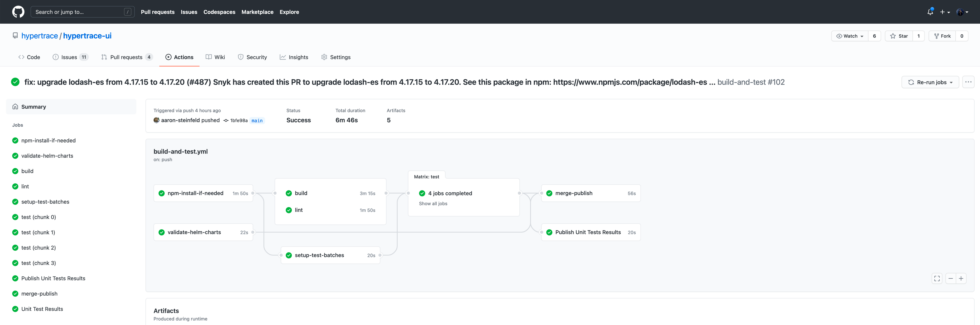Open build job in sidebar
Image resolution: width=980 pixels, height=325 pixels.
[x=27, y=171]
